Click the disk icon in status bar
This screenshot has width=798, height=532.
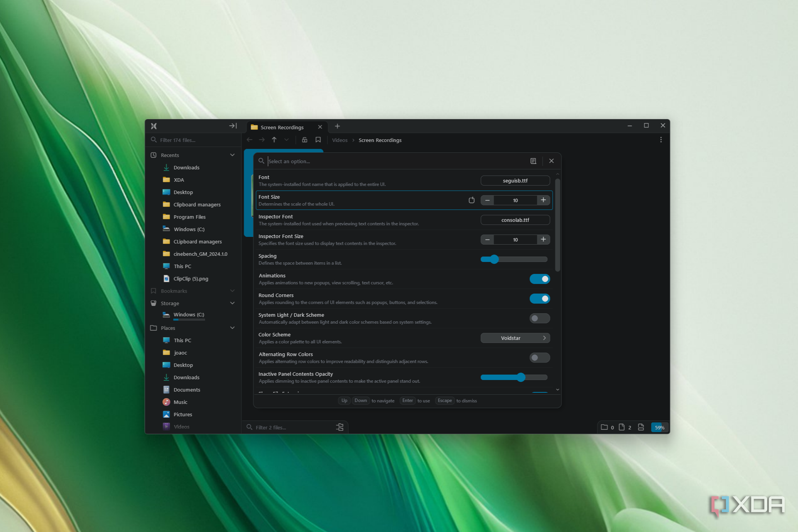tap(641, 427)
